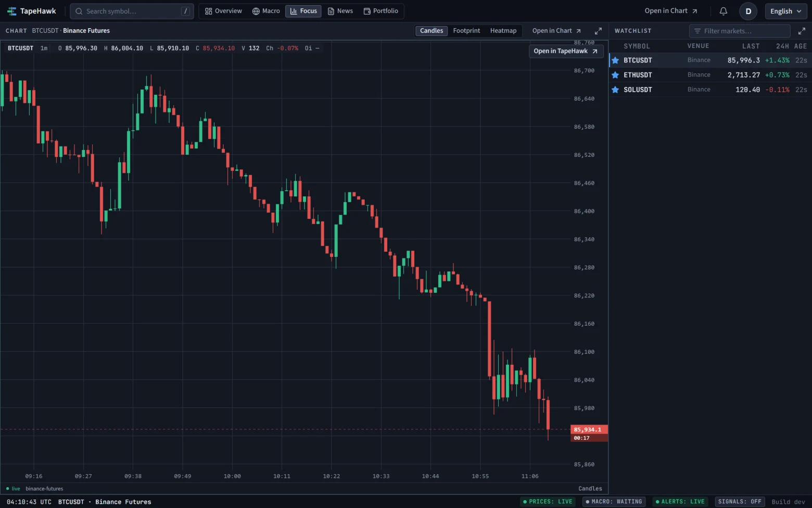The height and width of the screenshot is (508, 812).
Task: Click the AGE column header
Action: (801, 46)
